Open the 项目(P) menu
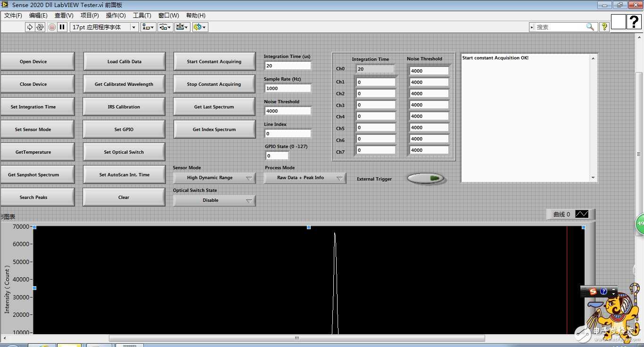 tap(90, 16)
